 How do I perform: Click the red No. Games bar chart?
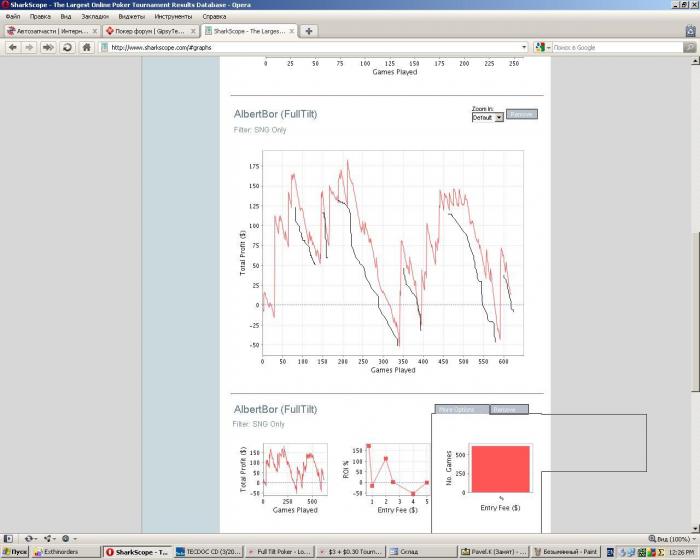pos(500,469)
